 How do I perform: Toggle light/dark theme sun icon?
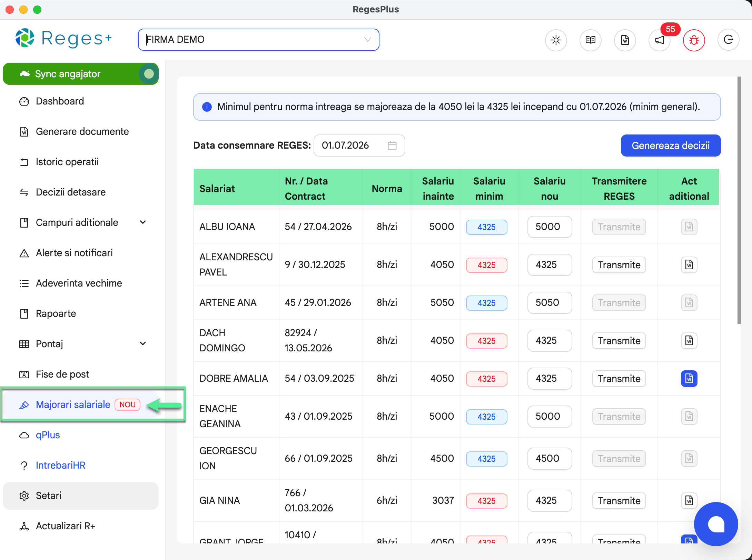pyautogui.click(x=556, y=40)
